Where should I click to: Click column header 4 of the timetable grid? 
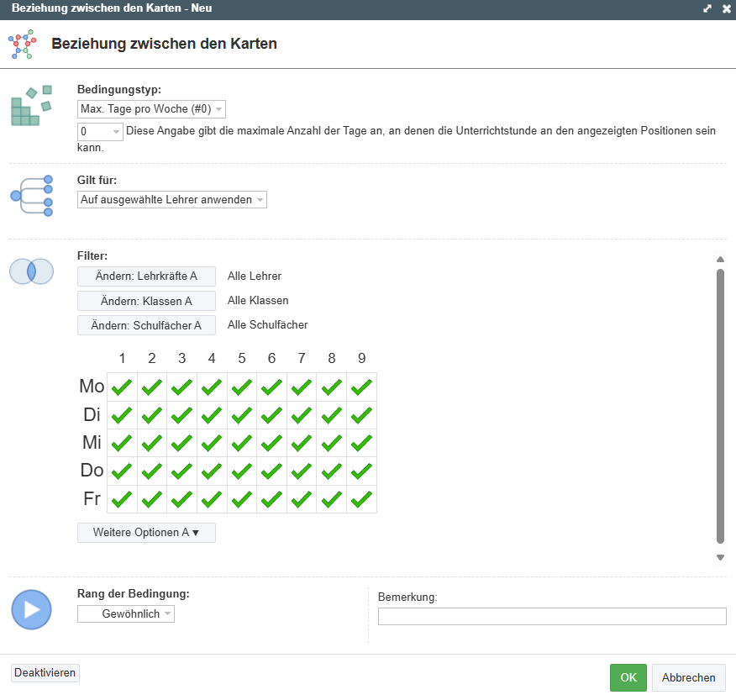point(212,359)
